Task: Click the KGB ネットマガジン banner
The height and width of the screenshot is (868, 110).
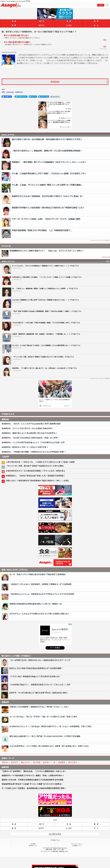Action: pyautogui.click(x=55, y=811)
